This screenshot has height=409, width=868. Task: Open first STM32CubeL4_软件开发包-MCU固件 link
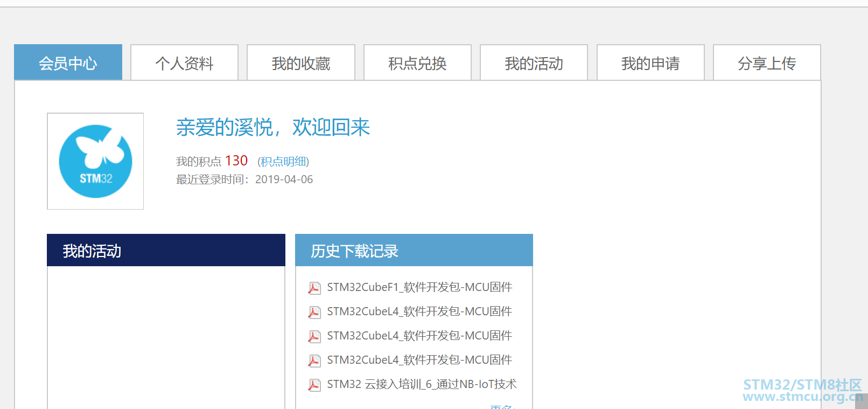(419, 311)
